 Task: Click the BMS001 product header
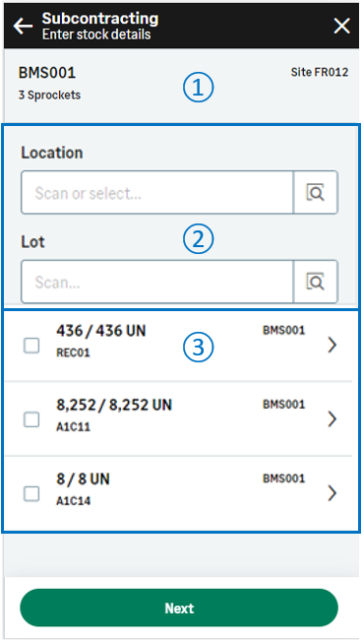(47, 73)
